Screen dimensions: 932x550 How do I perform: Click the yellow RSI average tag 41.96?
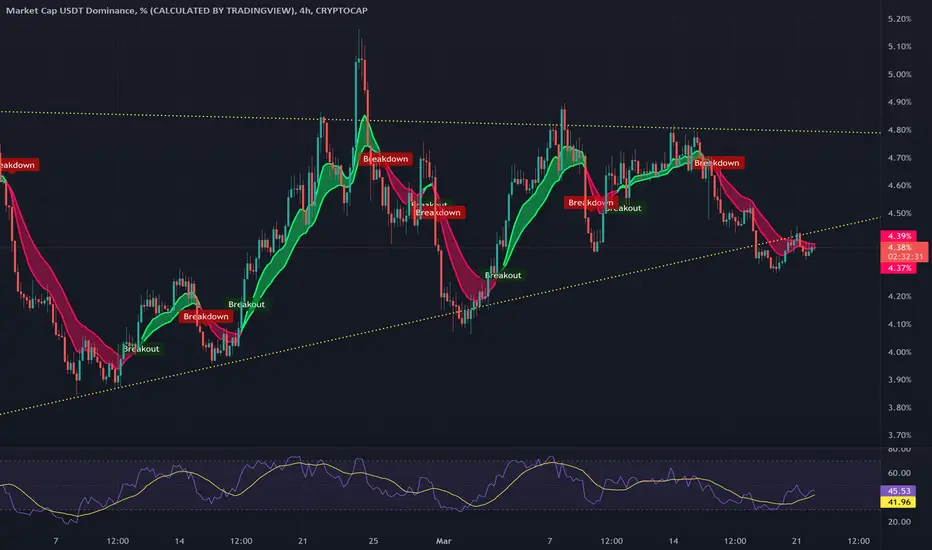pos(898,502)
